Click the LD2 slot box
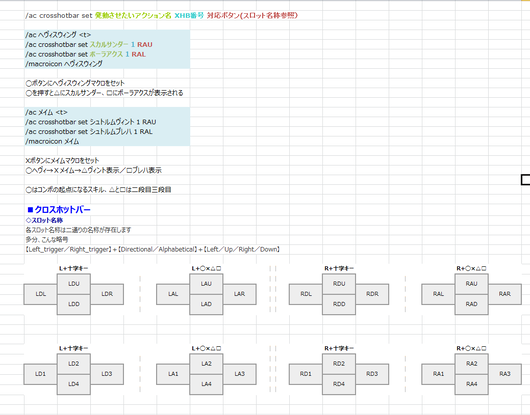Viewport: 530px width, 415px height. (74, 364)
